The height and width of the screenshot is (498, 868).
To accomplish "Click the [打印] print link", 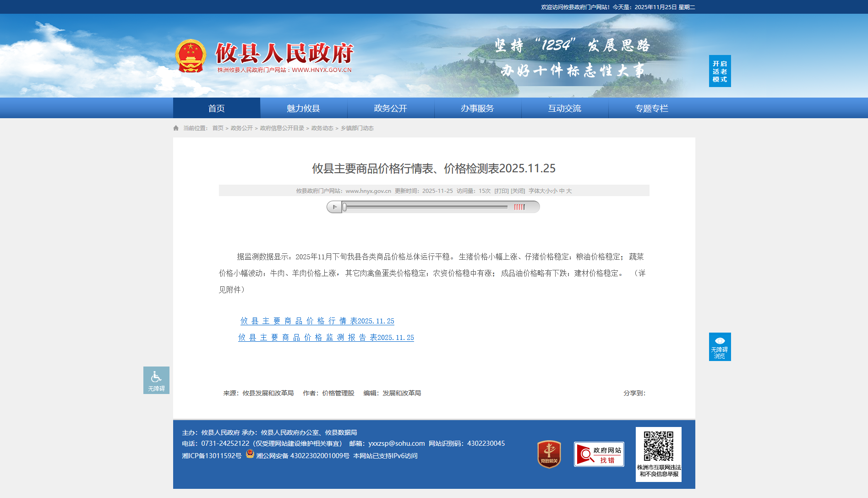I will (x=501, y=191).
